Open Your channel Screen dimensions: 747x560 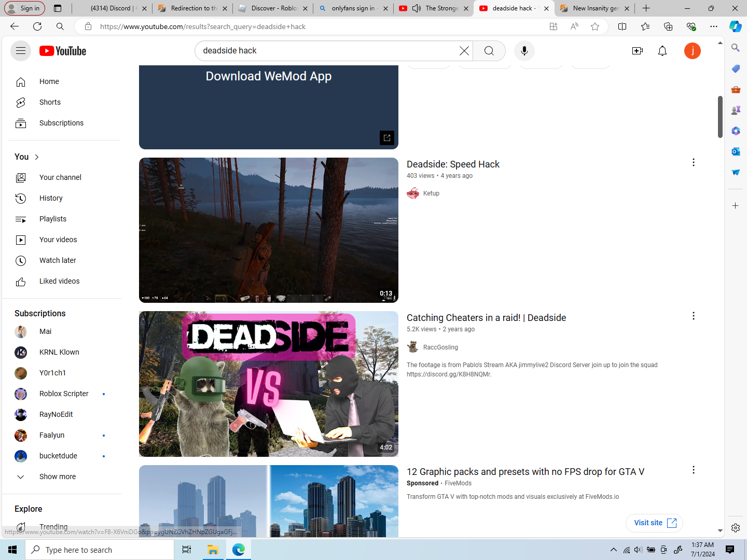[64, 177]
